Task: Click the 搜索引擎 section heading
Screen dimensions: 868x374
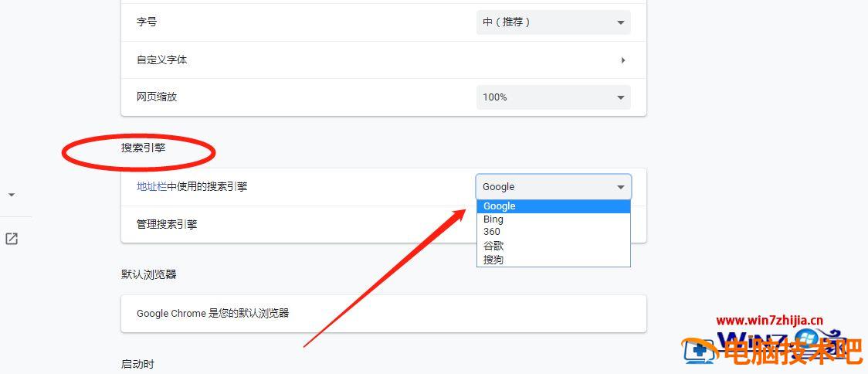Action: click(x=144, y=148)
